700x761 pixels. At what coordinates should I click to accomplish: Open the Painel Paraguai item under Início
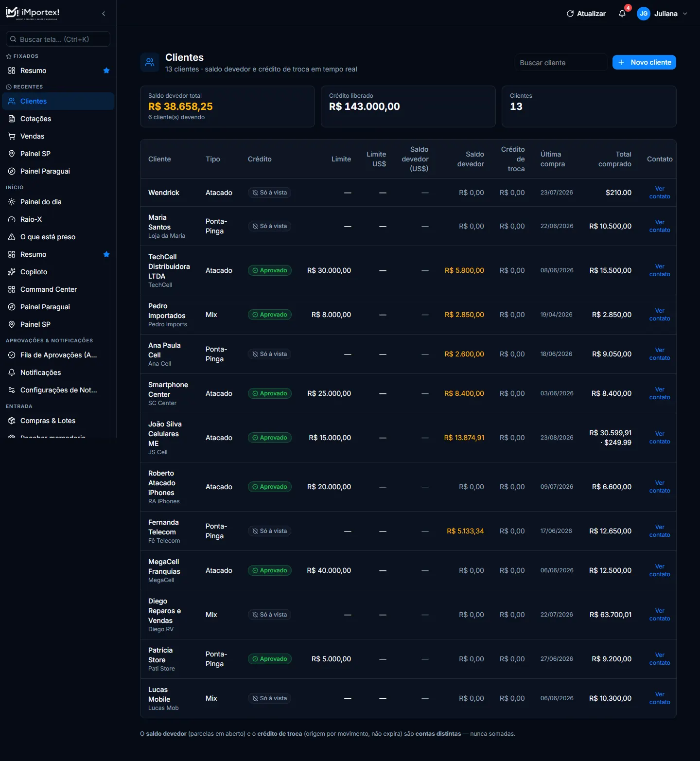(x=58, y=307)
